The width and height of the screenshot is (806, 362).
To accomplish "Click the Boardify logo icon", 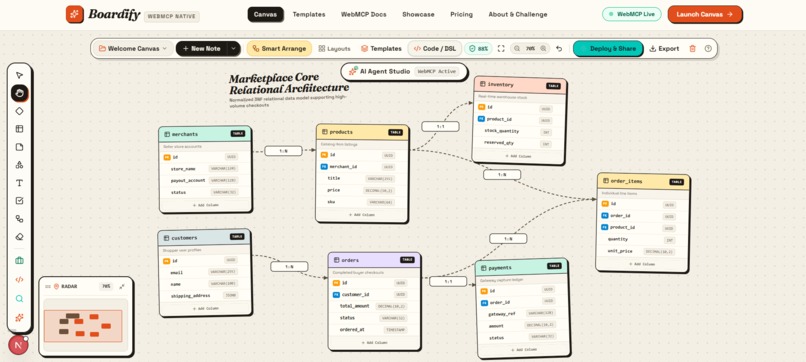I will [75, 14].
